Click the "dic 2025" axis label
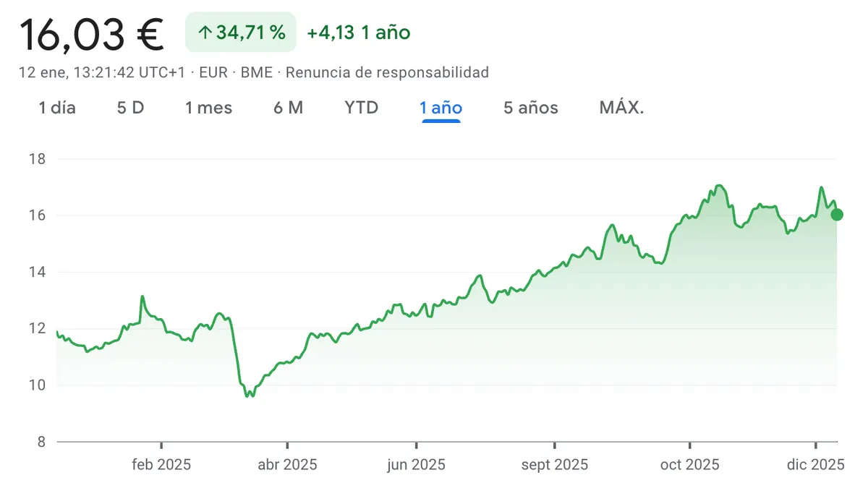868x496 pixels. point(815,464)
